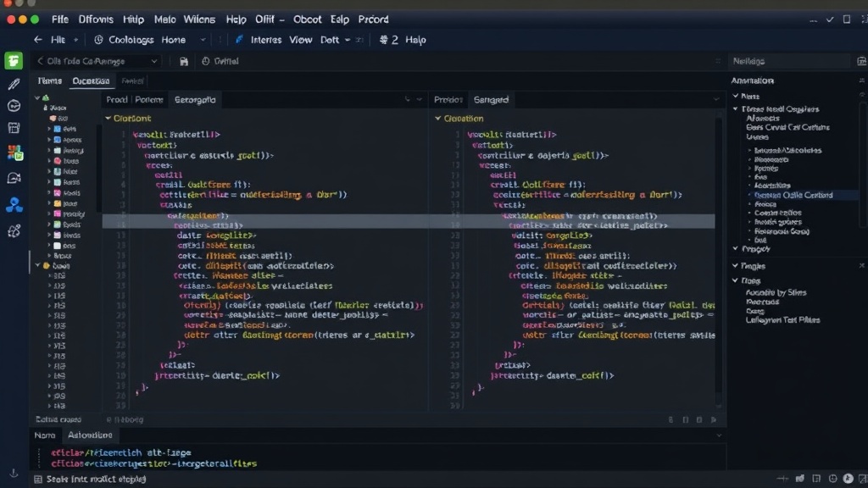
Task: Open the cube/extensions icon in left sidebar
Action: (14, 230)
